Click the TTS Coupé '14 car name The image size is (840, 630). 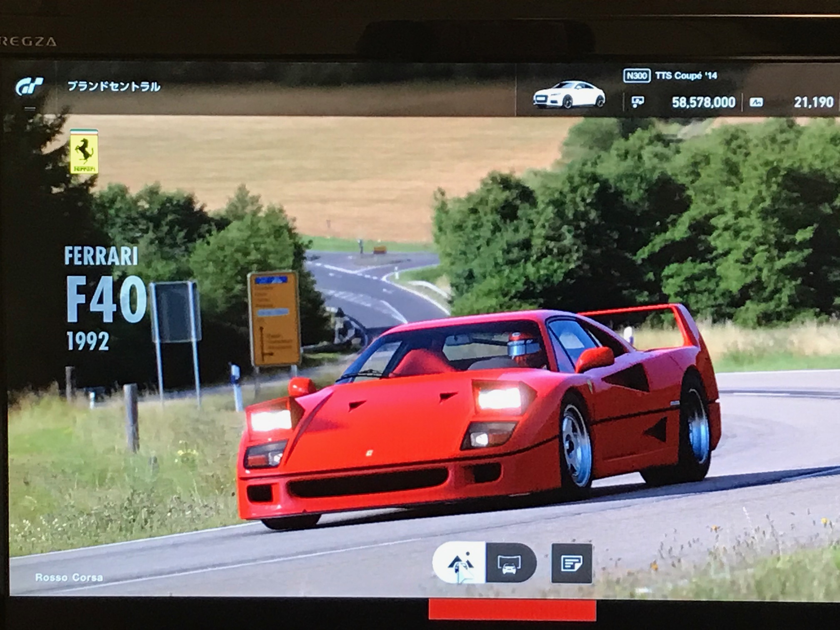tap(686, 75)
